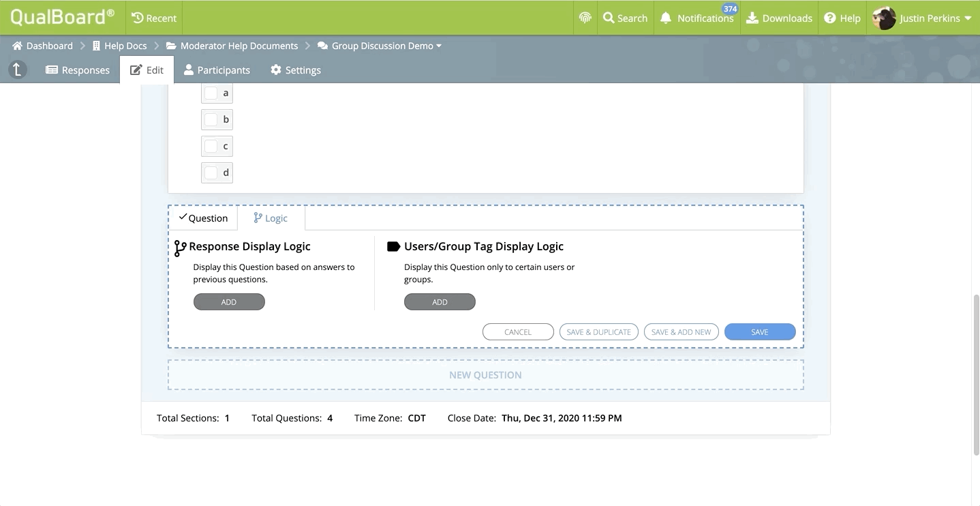Click the Close Date value text
The image size is (980, 506).
pyautogui.click(x=562, y=418)
